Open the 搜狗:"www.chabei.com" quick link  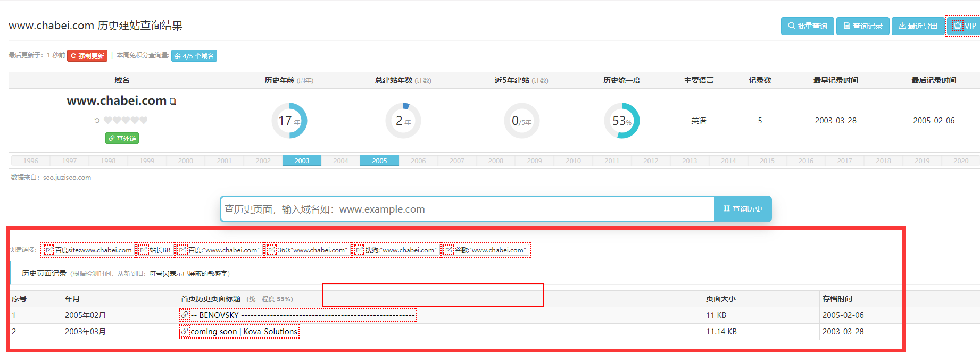[x=396, y=250]
